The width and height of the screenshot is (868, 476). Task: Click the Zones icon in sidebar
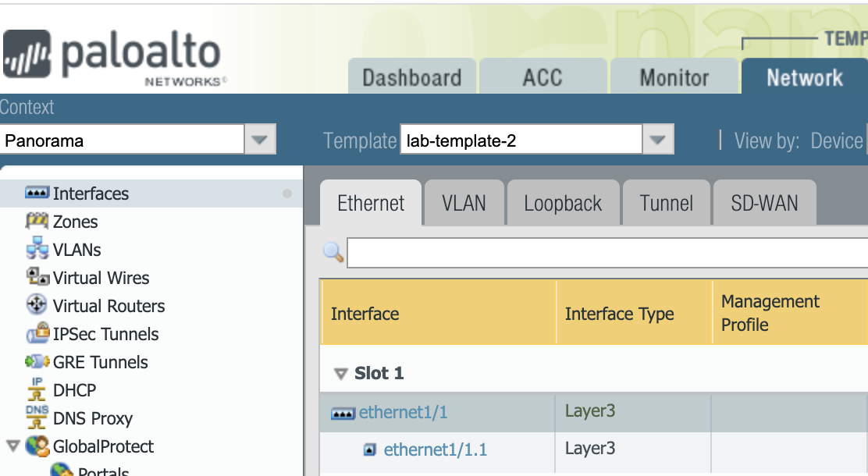37,221
